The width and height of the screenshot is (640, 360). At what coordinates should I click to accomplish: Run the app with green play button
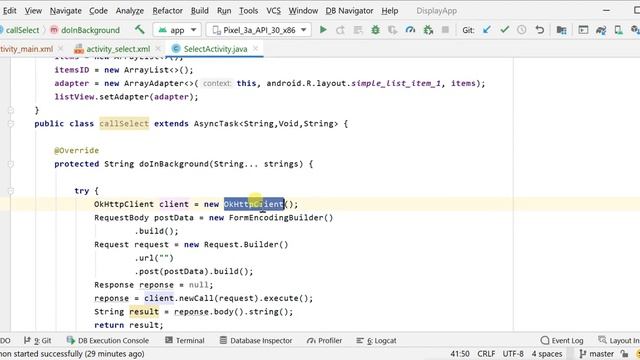(323, 30)
